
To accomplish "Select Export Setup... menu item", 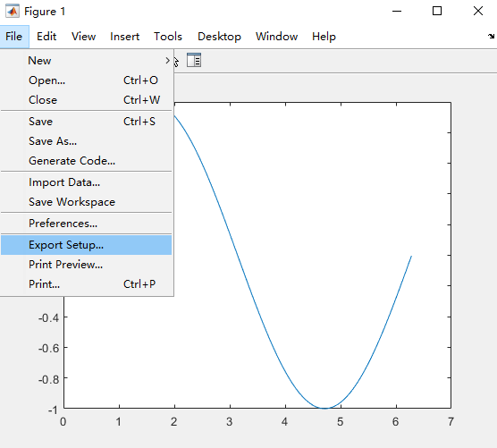I will (86, 245).
